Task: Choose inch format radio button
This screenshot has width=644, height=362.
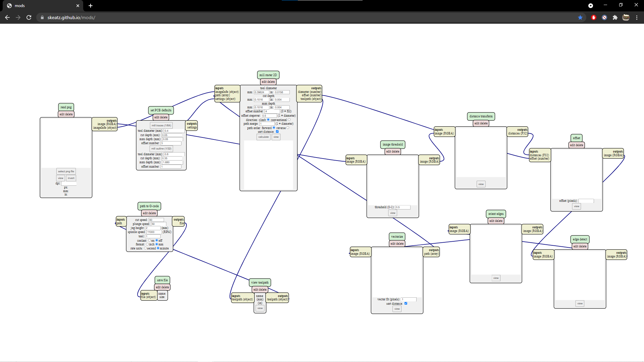Action: pyautogui.click(x=147, y=244)
